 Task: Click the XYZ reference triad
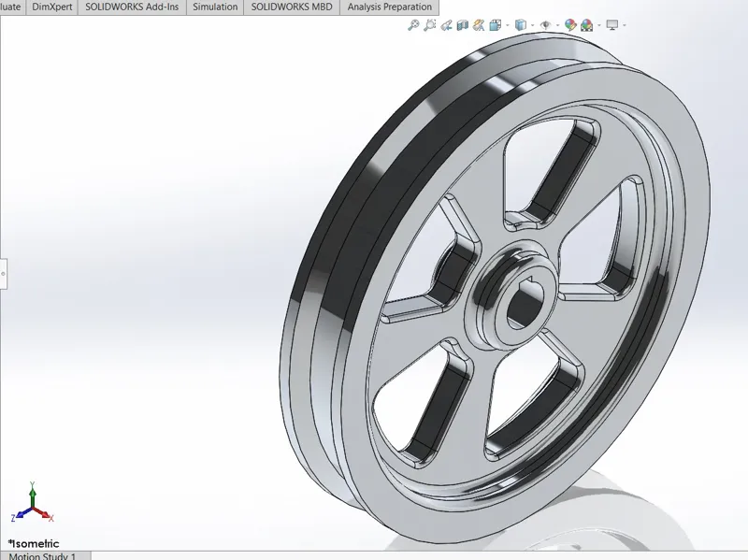tap(32, 503)
